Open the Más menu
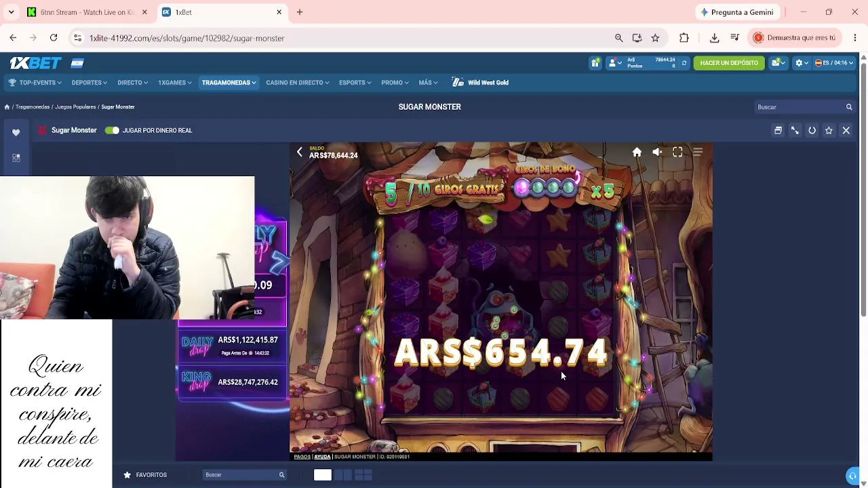868x488 pixels. 428,83
